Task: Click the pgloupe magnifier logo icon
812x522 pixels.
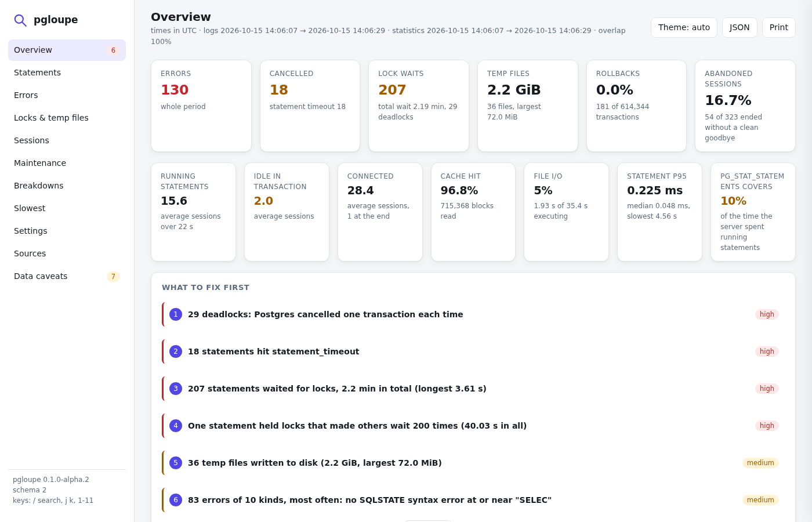Action: tap(20, 20)
